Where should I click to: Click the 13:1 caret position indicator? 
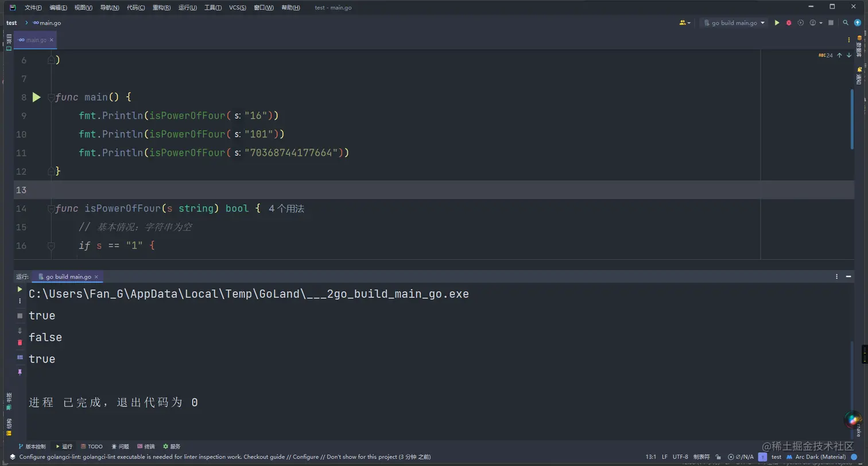pos(650,457)
